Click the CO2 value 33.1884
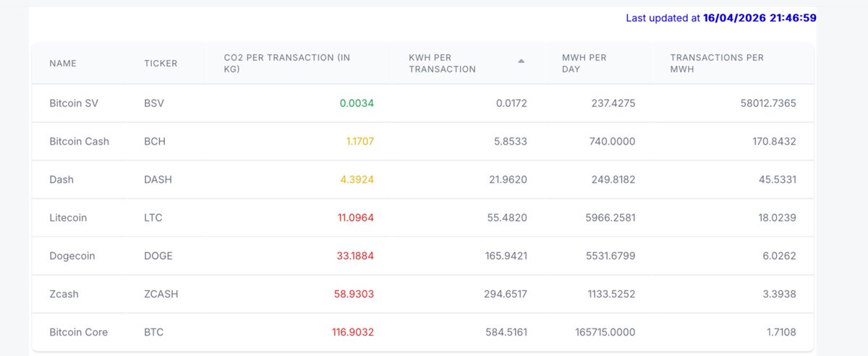Viewport: 868px width, 356px height. click(355, 256)
